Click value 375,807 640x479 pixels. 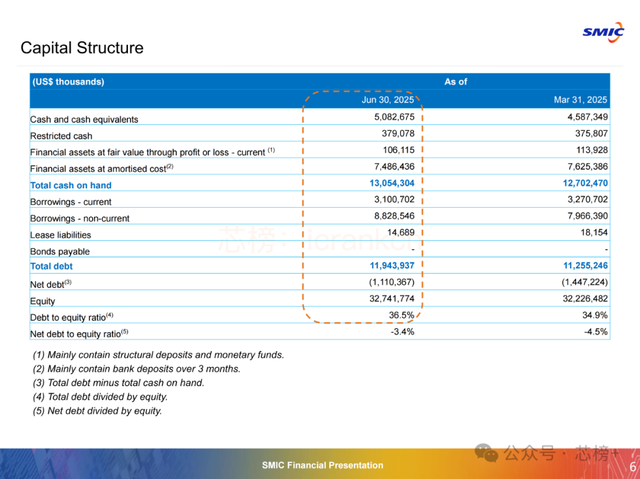point(591,133)
